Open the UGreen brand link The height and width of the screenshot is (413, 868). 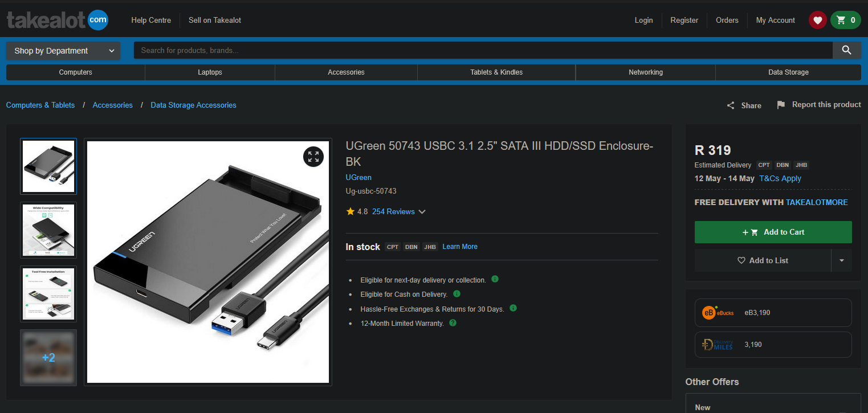click(x=358, y=177)
